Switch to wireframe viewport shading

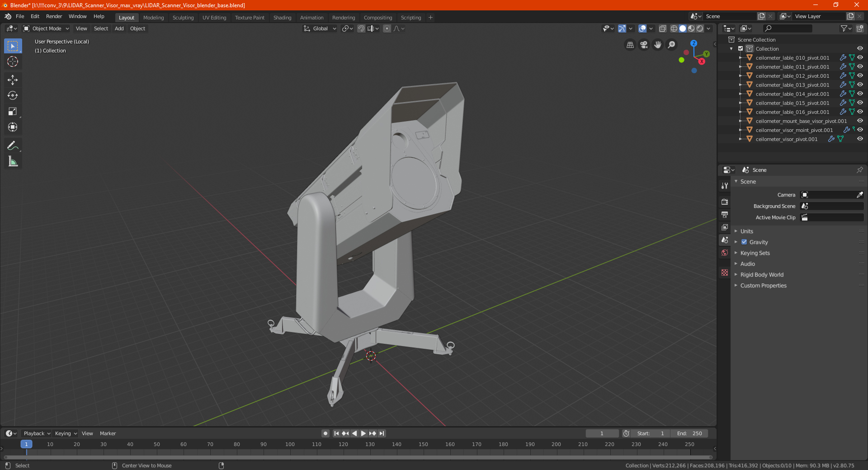tap(674, 28)
